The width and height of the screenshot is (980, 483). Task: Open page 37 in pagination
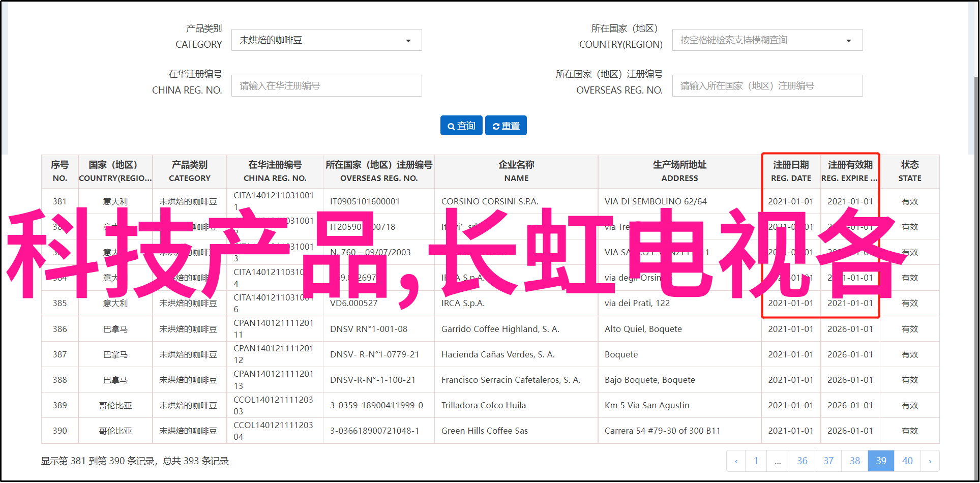pyautogui.click(x=828, y=461)
